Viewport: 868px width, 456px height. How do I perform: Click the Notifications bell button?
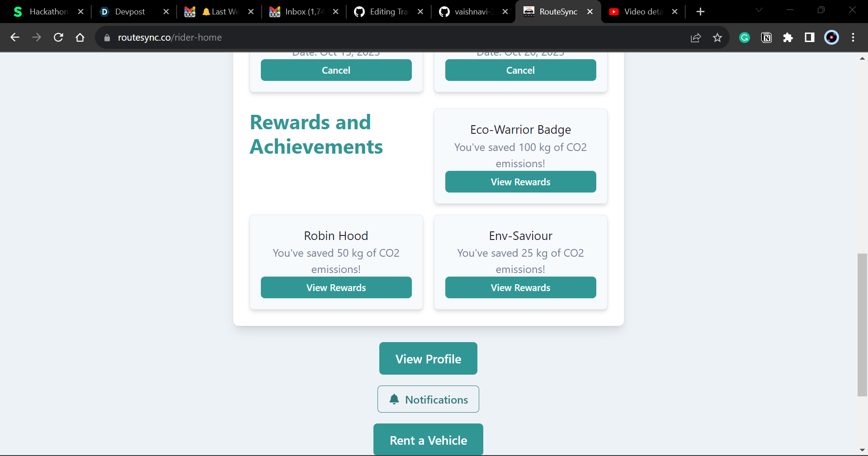428,399
